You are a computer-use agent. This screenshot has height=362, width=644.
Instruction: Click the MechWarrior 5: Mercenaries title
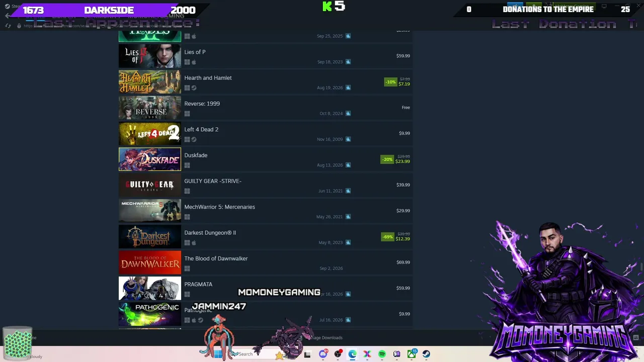coord(219,207)
